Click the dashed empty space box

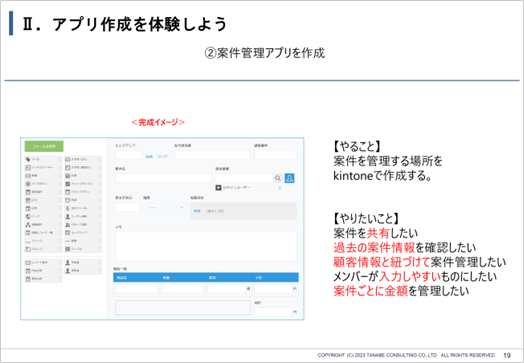coord(183,308)
